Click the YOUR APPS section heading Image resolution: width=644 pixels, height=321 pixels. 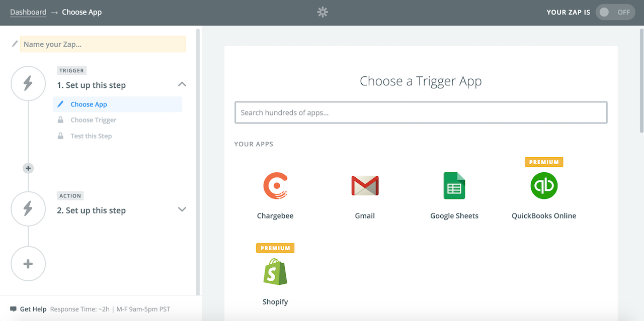click(x=254, y=144)
